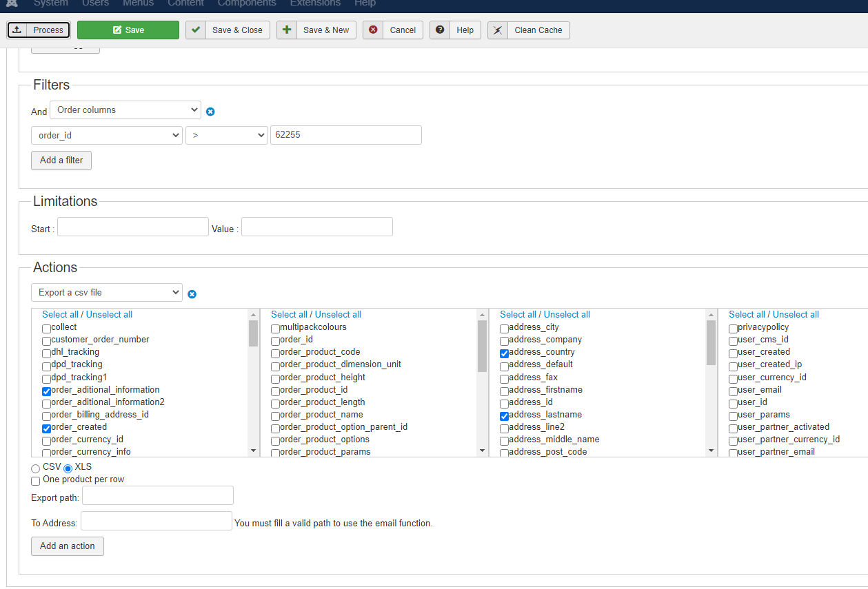The image size is (868, 589).
Task: Check the customer_order_number checkbox
Action: point(46,340)
